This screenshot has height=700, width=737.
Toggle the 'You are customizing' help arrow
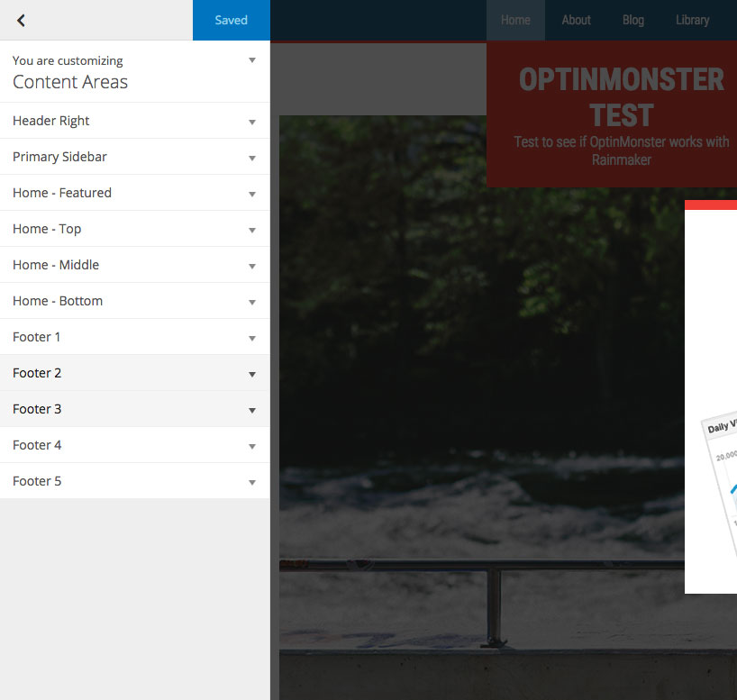(x=252, y=60)
